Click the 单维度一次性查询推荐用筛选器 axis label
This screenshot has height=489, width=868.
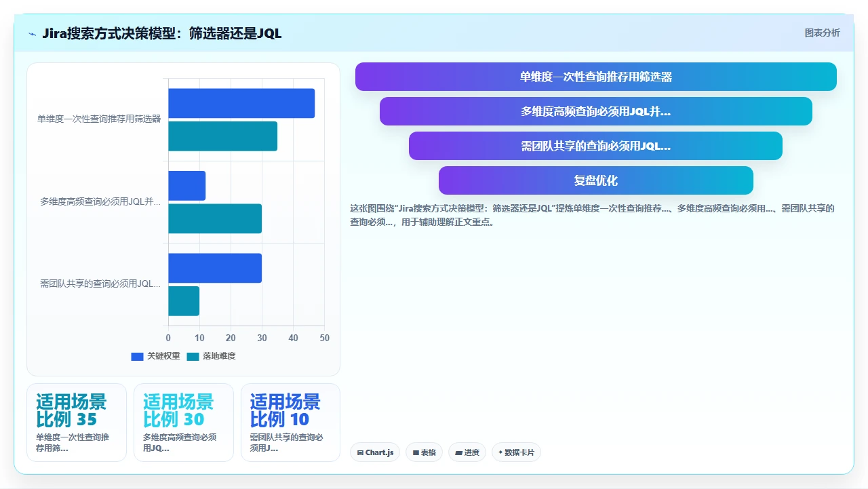tap(99, 119)
